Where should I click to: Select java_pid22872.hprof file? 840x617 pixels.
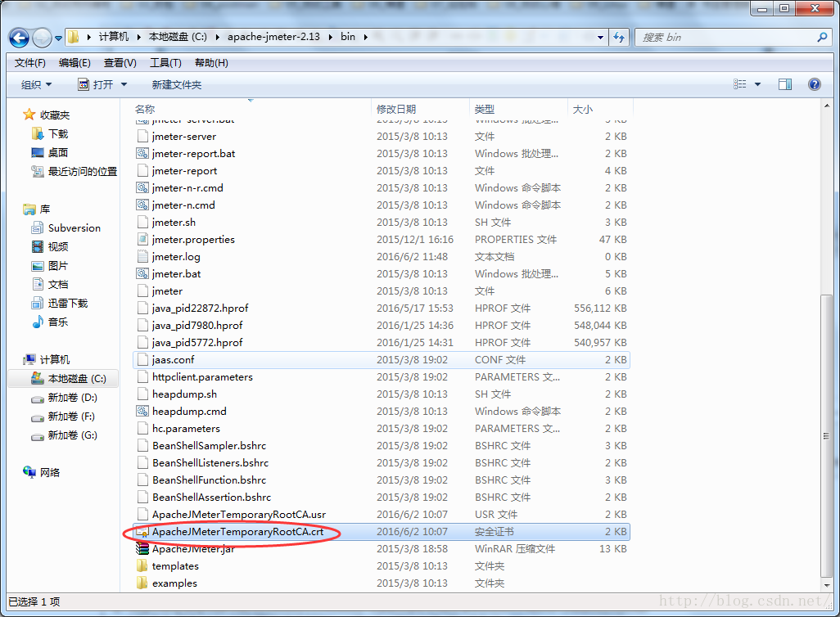click(x=201, y=308)
